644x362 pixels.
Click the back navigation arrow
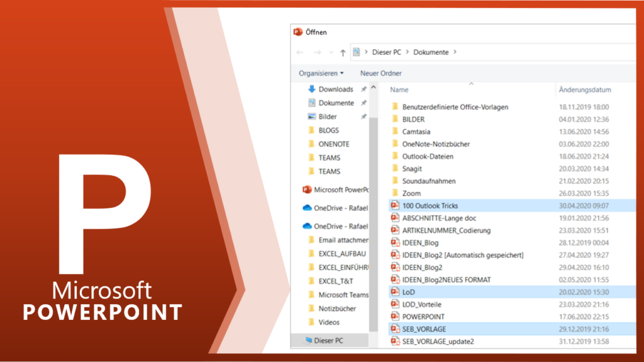300,52
